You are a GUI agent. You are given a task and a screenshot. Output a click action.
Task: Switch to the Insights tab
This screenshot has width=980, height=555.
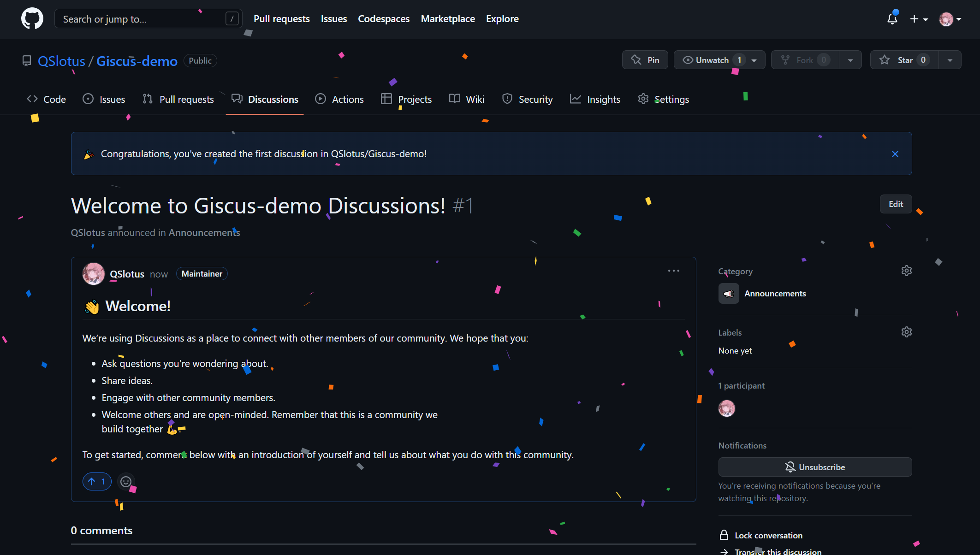595,100
